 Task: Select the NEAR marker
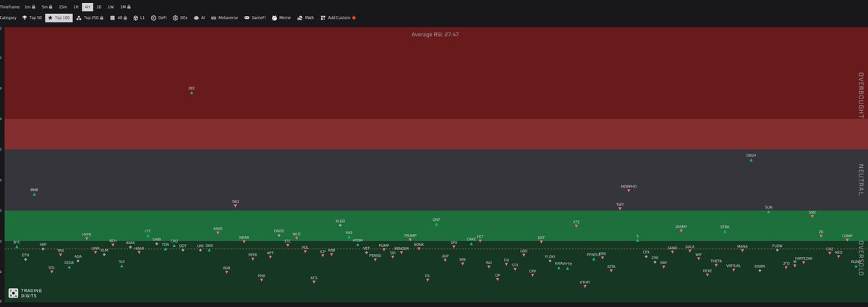pos(244,242)
